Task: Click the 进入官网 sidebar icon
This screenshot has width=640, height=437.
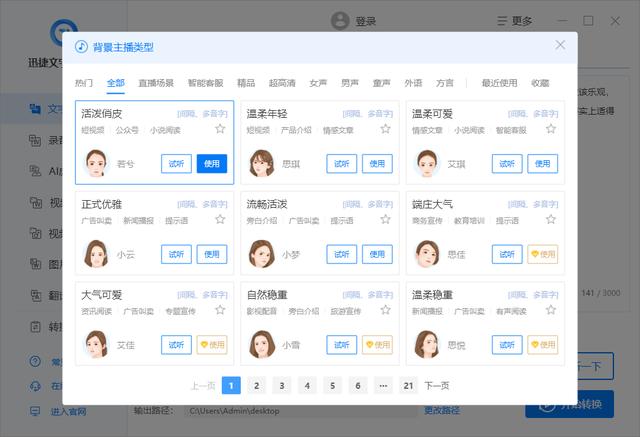Action: pos(35,411)
